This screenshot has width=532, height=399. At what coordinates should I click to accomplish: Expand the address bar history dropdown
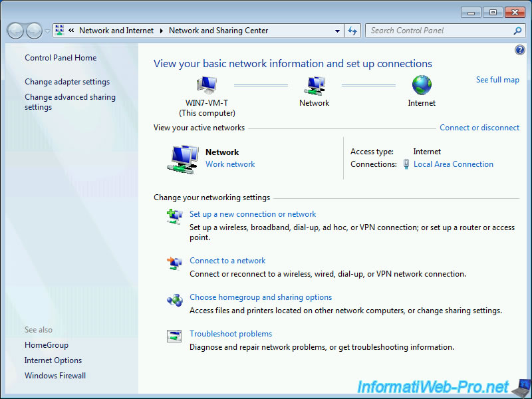(337, 31)
